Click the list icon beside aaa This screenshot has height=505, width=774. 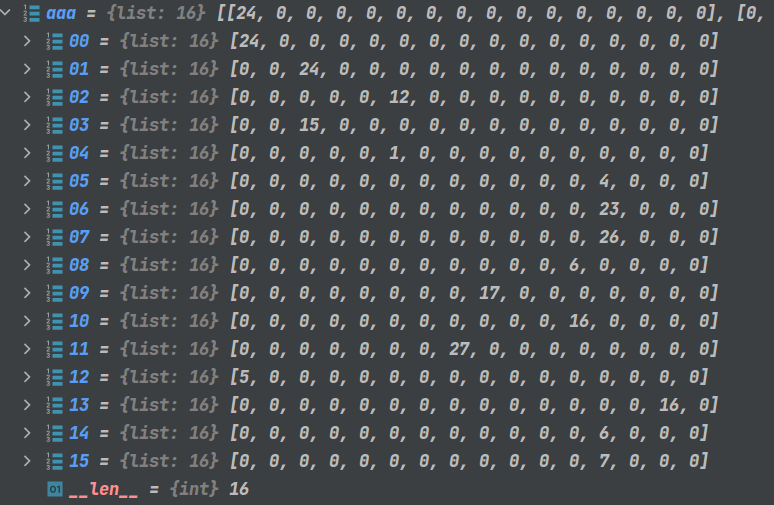tap(32, 13)
